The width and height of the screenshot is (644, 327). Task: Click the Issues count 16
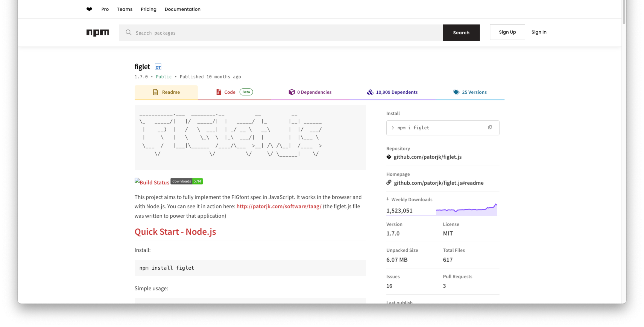point(389,286)
